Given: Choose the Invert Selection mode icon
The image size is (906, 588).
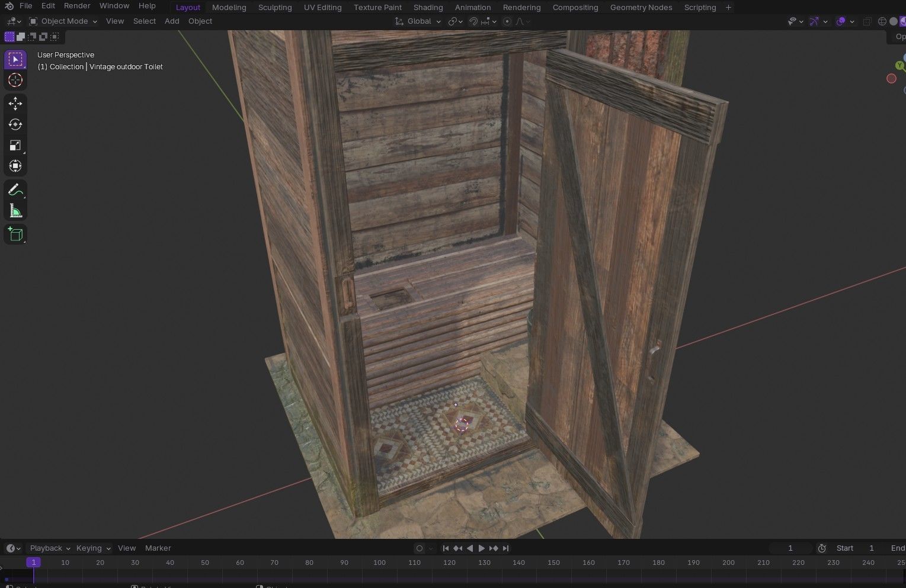Looking at the screenshot, I should pos(43,37).
